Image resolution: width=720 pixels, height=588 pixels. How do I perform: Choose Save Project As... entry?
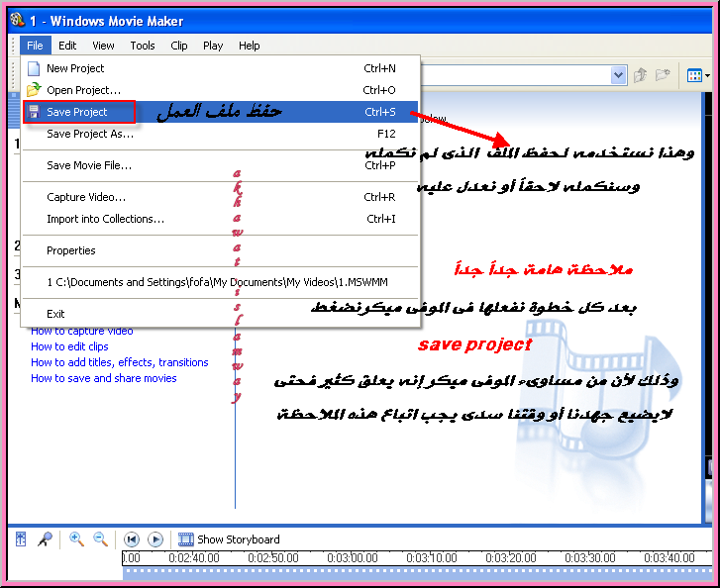[221, 134]
